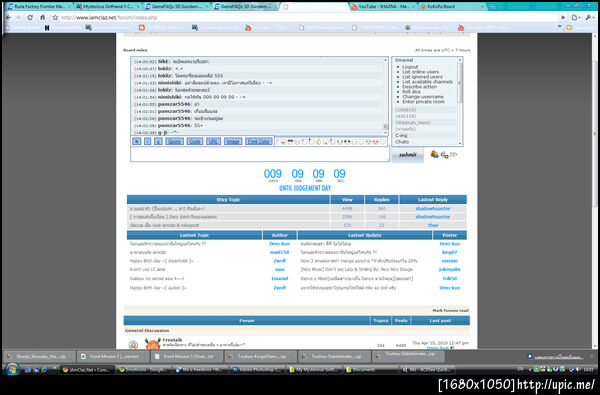This screenshot has height=395, width=600.
Task: Open the Nico Music Don't say Lazy topic
Action: click(x=357, y=269)
